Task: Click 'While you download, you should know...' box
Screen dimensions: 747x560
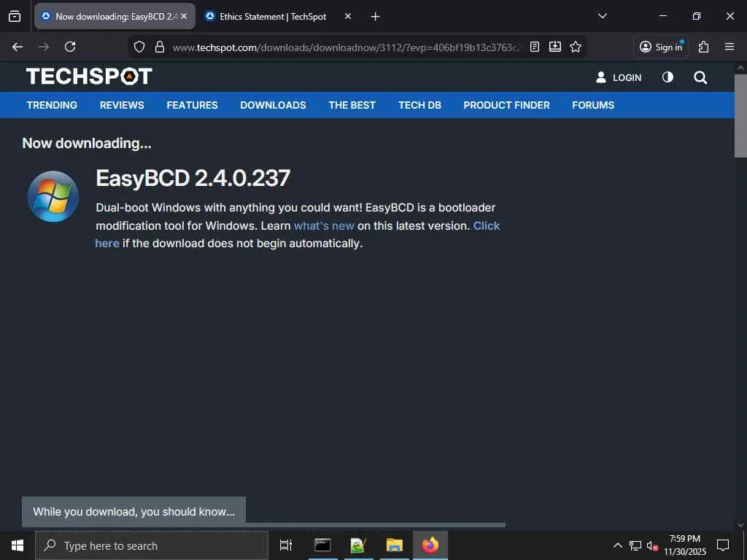Action: click(134, 512)
